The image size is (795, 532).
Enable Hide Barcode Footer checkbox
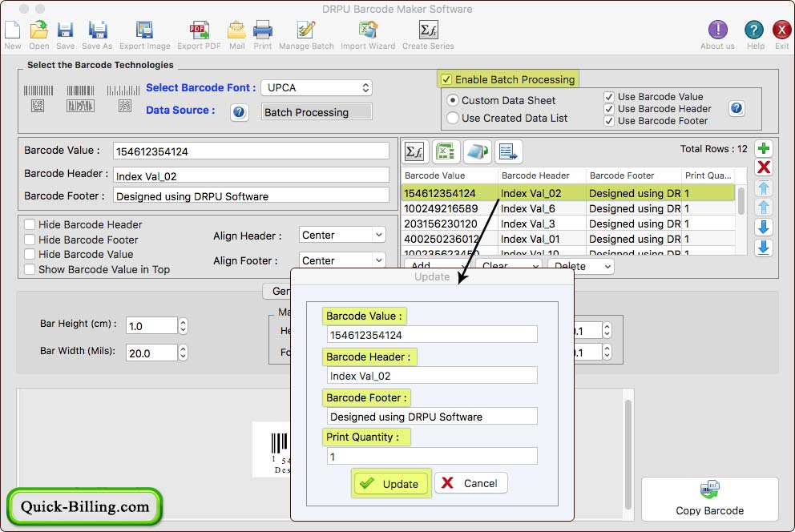[30, 239]
